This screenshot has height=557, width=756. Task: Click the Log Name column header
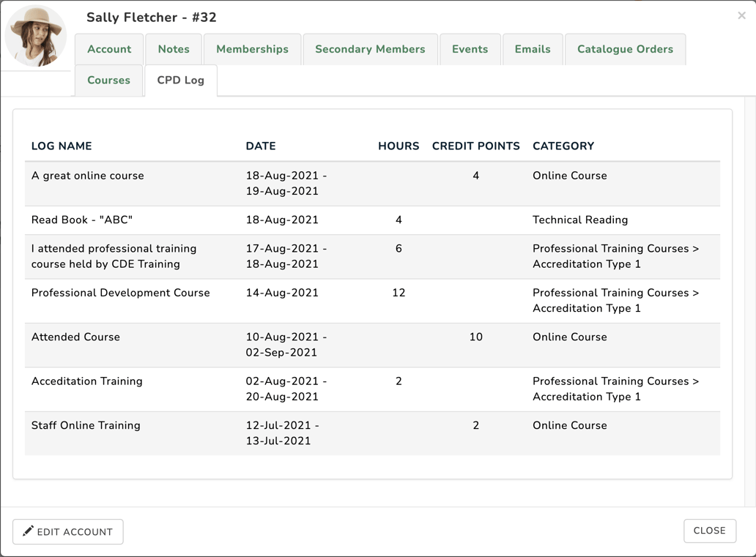(62, 146)
